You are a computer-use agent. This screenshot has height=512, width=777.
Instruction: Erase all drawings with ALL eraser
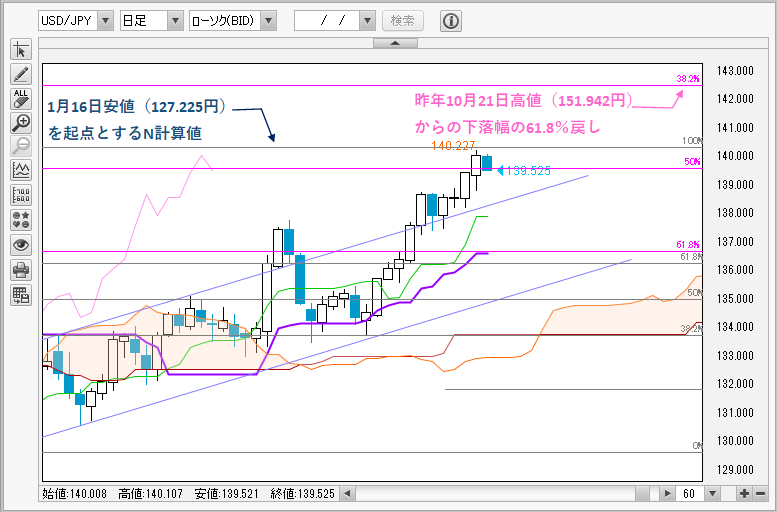click(x=21, y=99)
